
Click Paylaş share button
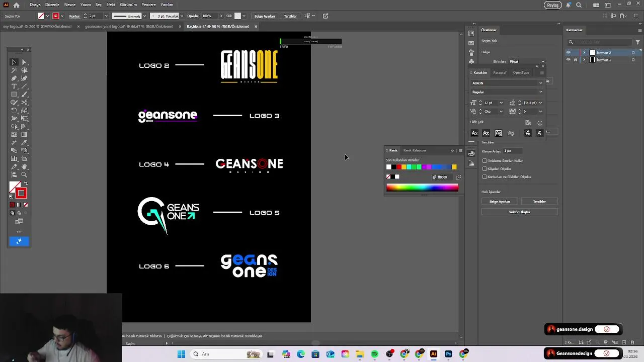click(x=553, y=5)
